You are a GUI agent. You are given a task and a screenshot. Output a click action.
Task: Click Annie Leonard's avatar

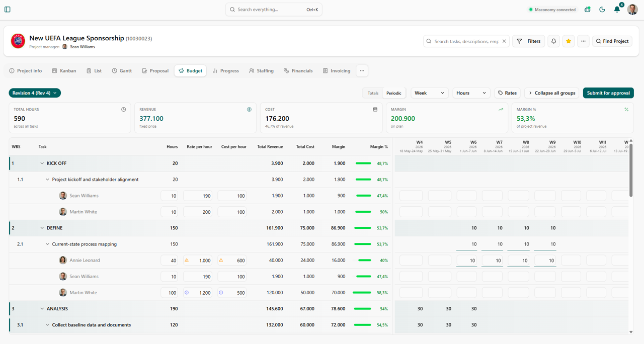click(63, 260)
